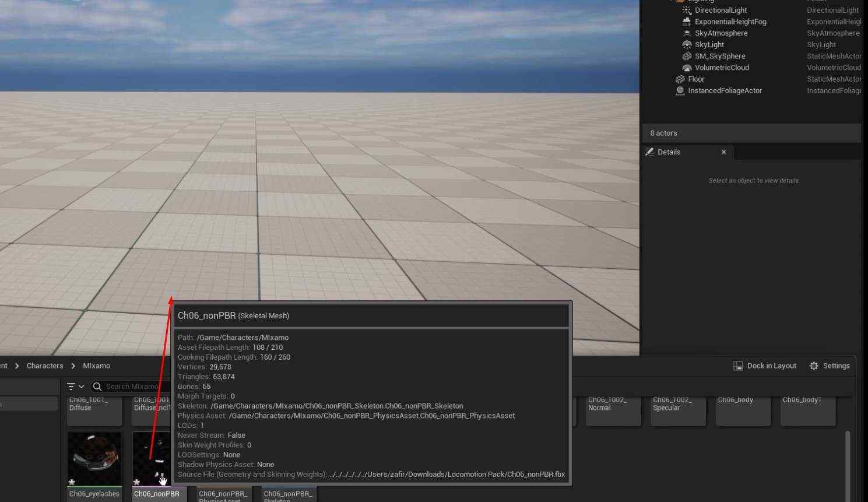Click the StaticMeshActor type cell of SM_SkySphere
The width and height of the screenshot is (868, 502).
point(834,57)
